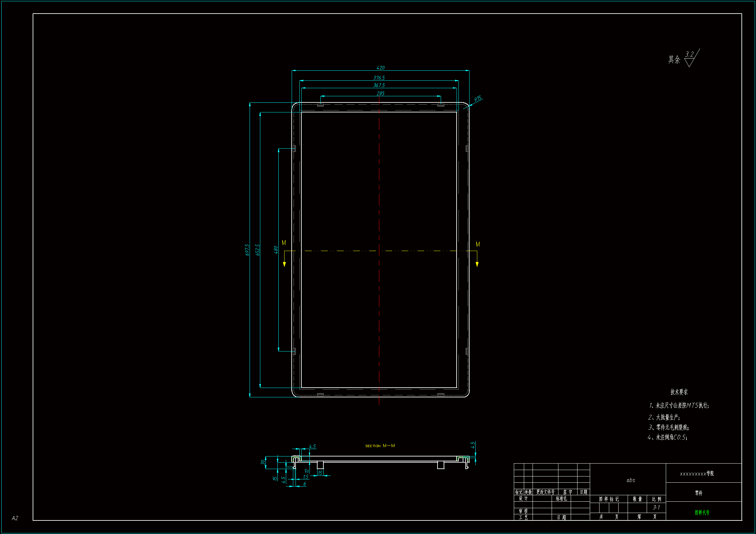Select the A2 sheet size label
Screen dimensions: 756x534
tap(15, 518)
